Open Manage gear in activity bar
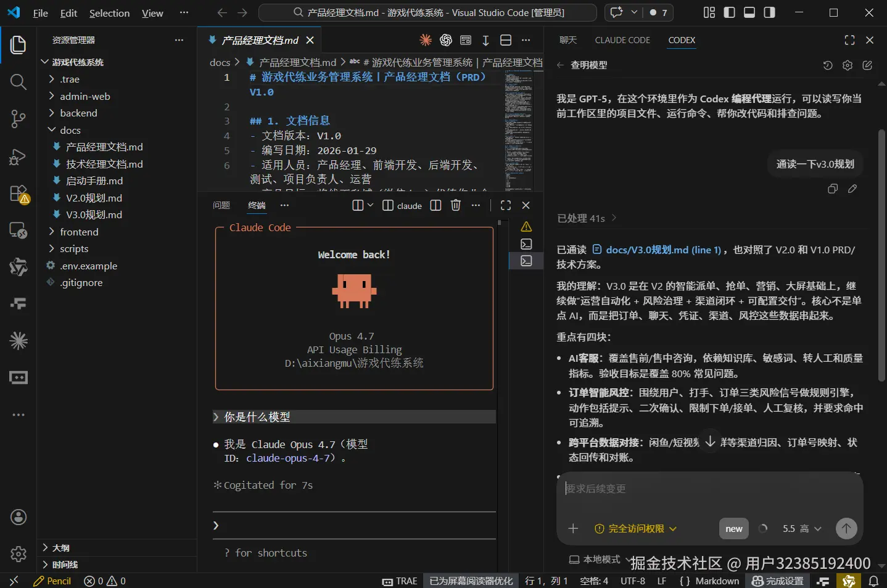Screen dimensions: 887x588 point(19,554)
